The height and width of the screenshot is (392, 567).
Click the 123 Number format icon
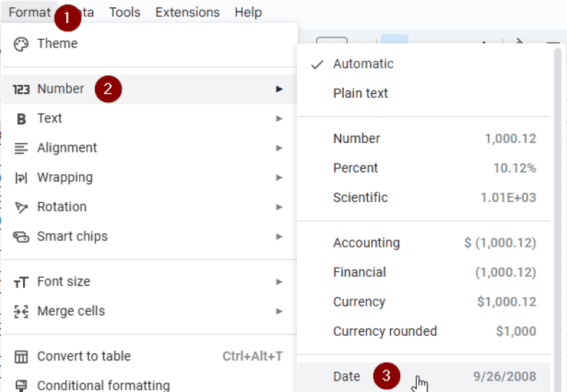click(21, 89)
